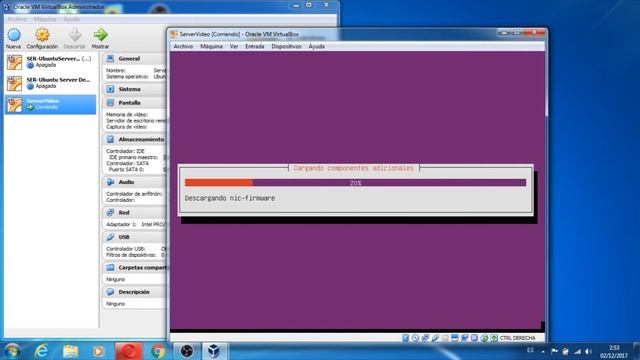This screenshot has width=640, height=360.
Task: Click 'Memoria de vídeo:' label in Pantalla
Action: tap(127, 115)
